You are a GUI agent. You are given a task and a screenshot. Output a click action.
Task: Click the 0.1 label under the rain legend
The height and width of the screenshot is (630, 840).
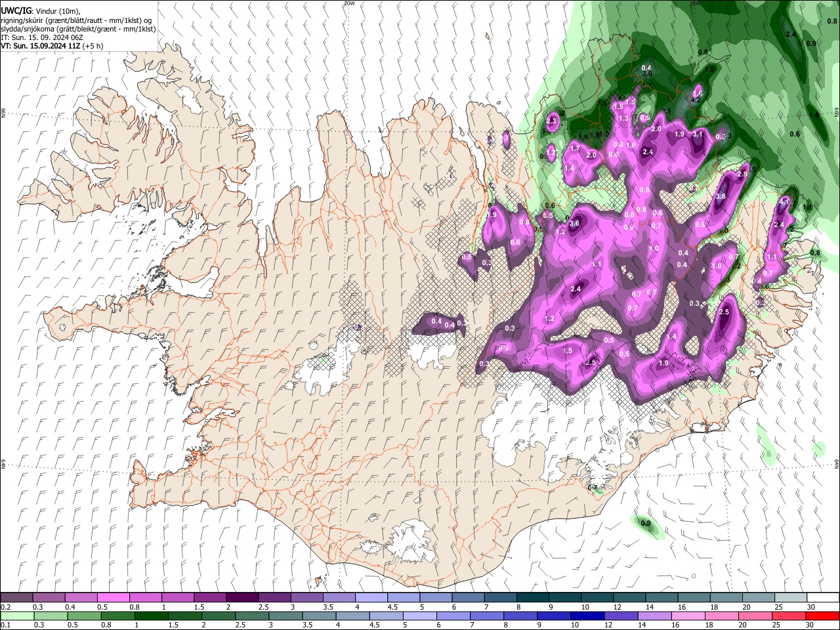tap(6, 625)
